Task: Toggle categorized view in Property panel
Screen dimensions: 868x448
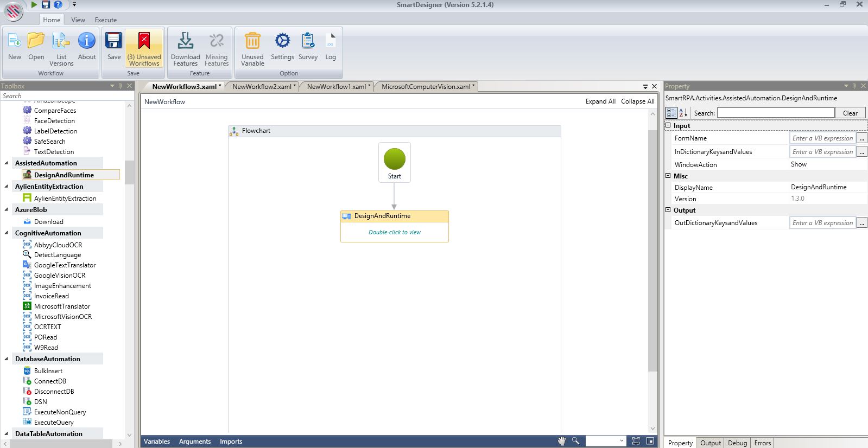Action: [671, 113]
